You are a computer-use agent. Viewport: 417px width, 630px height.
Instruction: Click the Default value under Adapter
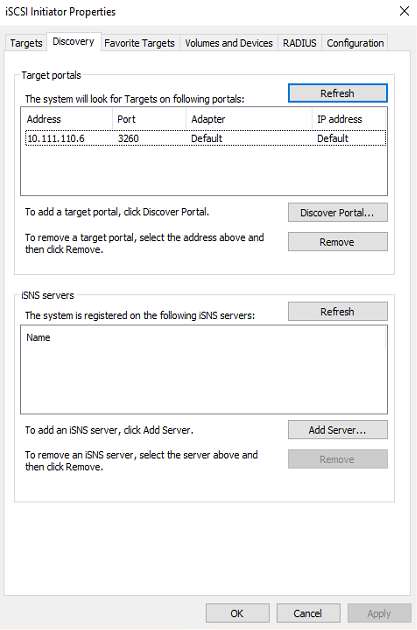pyautogui.click(x=206, y=139)
